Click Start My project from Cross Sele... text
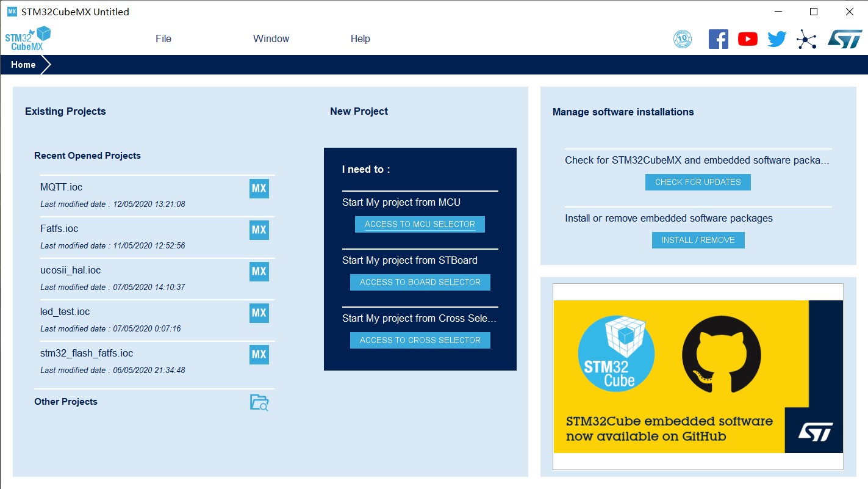The height and width of the screenshot is (489, 868). (x=420, y=318)
